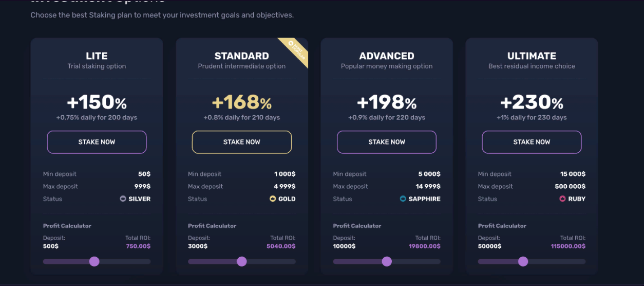The width and height of the screenshot is (644, 286).
Task: Click the 19800.00$ Advanced total ROI
Action: click(x=424, y=246)
